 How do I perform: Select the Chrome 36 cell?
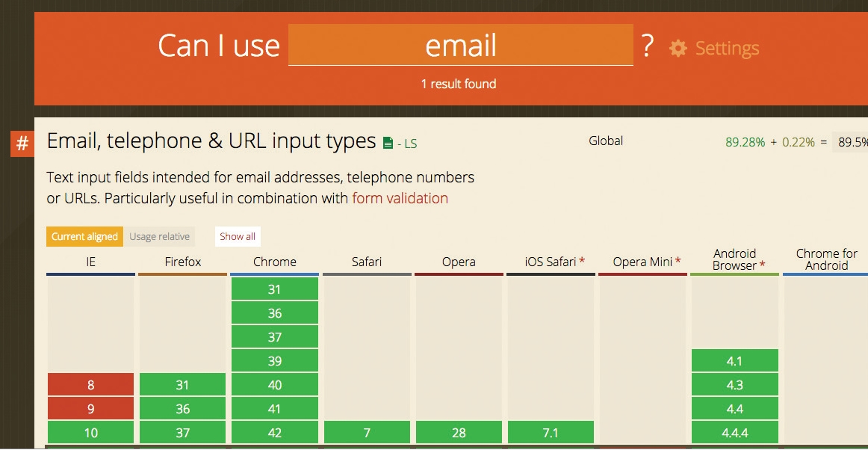pos(275,313)
